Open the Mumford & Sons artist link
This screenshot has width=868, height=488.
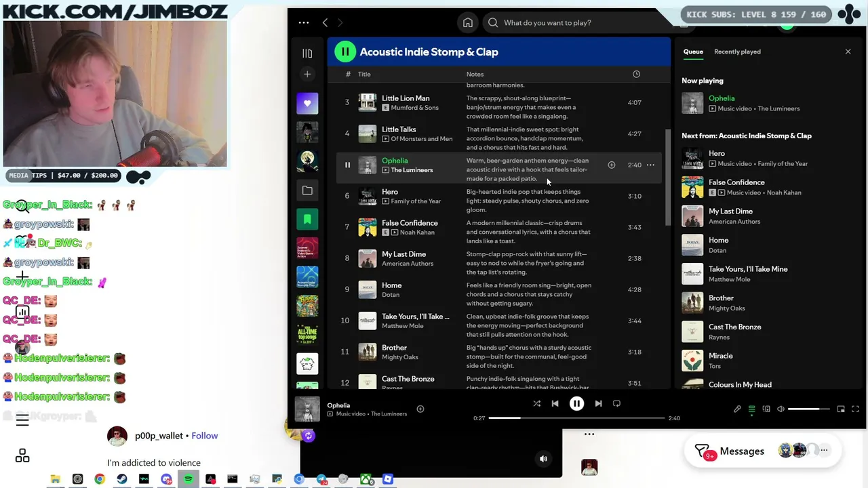pos(415,108)
